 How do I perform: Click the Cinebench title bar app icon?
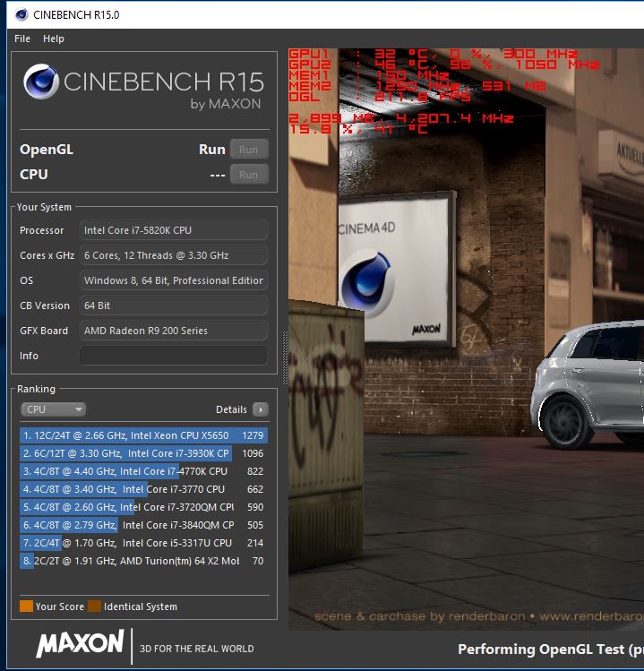pos(21,14)
